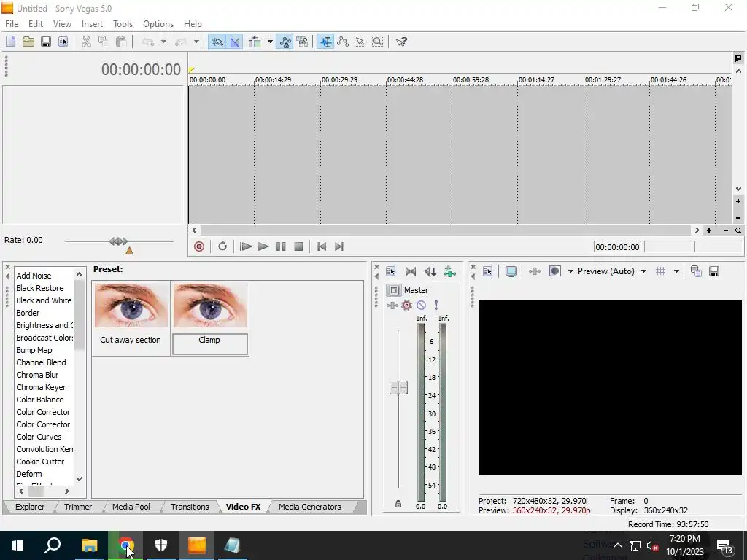Screen dimensions: 747x560
Task: Toggle Split Screen View in preview
Action: tap(555, 271)
